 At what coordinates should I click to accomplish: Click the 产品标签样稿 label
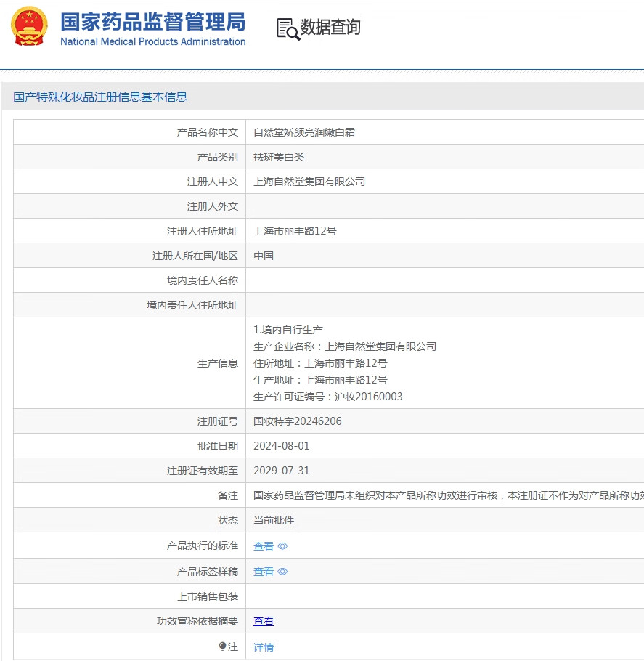[x=208, y=571]
